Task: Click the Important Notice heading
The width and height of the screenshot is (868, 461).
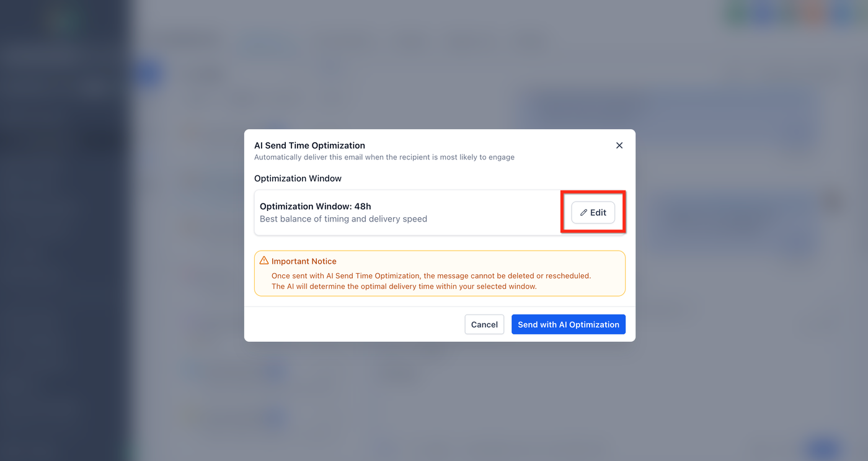Action: (x=304, y=261)
